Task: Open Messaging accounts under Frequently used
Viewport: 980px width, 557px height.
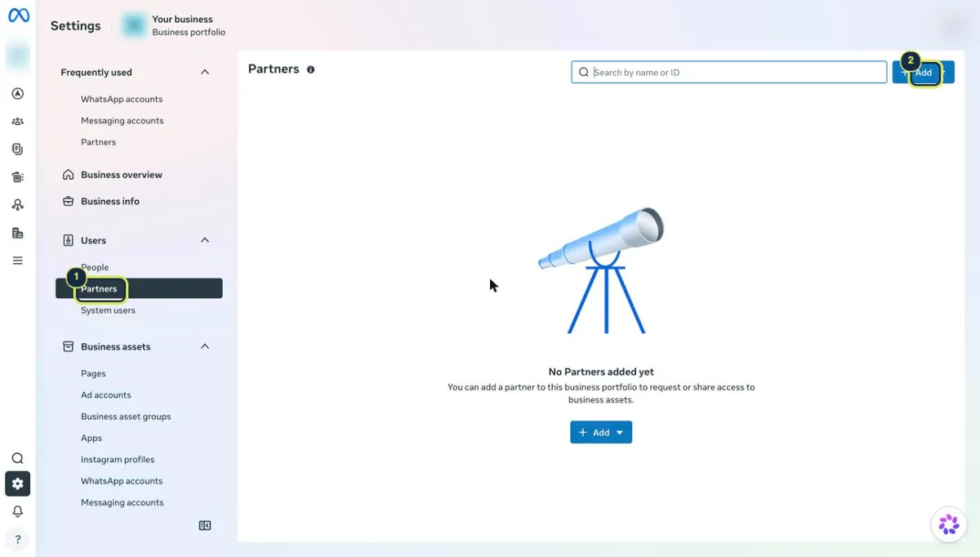Action: tap(122, 121)
